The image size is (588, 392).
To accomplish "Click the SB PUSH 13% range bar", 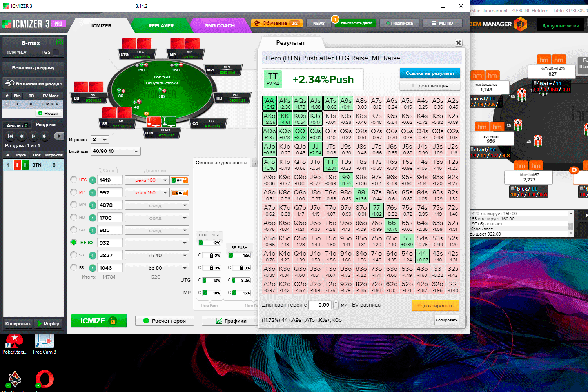I will tap(239, 255).
